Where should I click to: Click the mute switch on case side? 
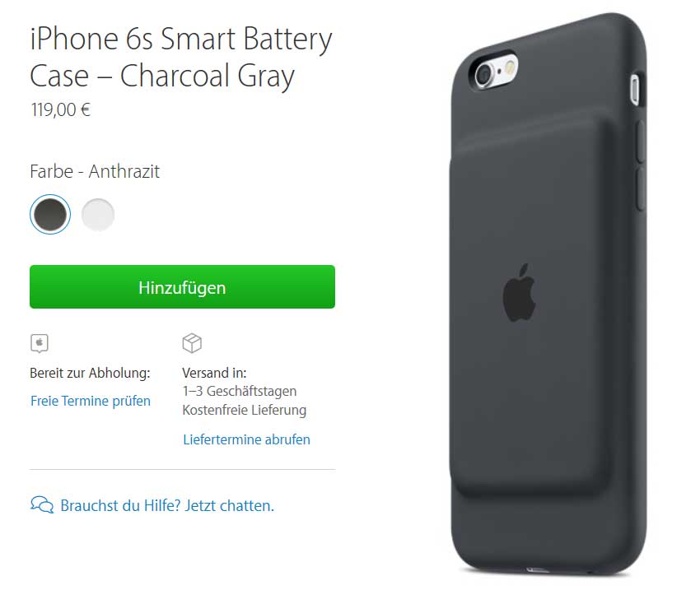coord(636,90)
